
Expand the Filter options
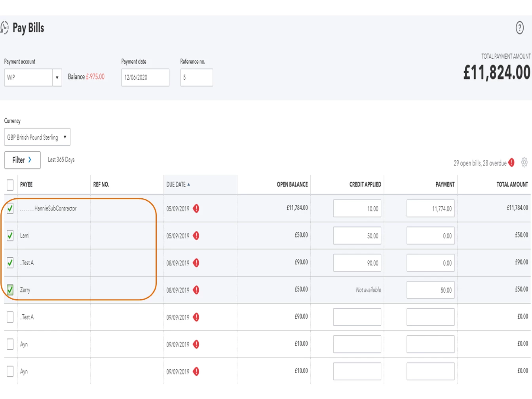pyautogui.click(x=23, y=160)
